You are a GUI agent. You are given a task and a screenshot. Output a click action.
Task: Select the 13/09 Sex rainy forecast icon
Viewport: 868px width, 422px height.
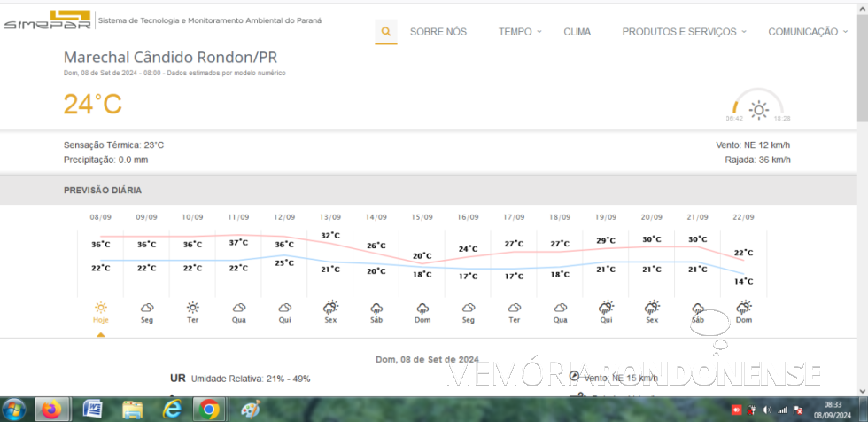[x=330, y=308]
